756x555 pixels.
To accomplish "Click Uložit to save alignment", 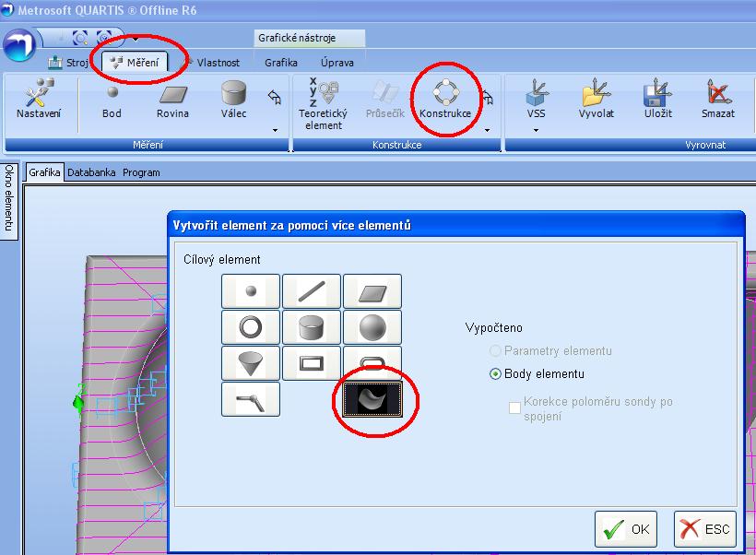I will (657, 100).
